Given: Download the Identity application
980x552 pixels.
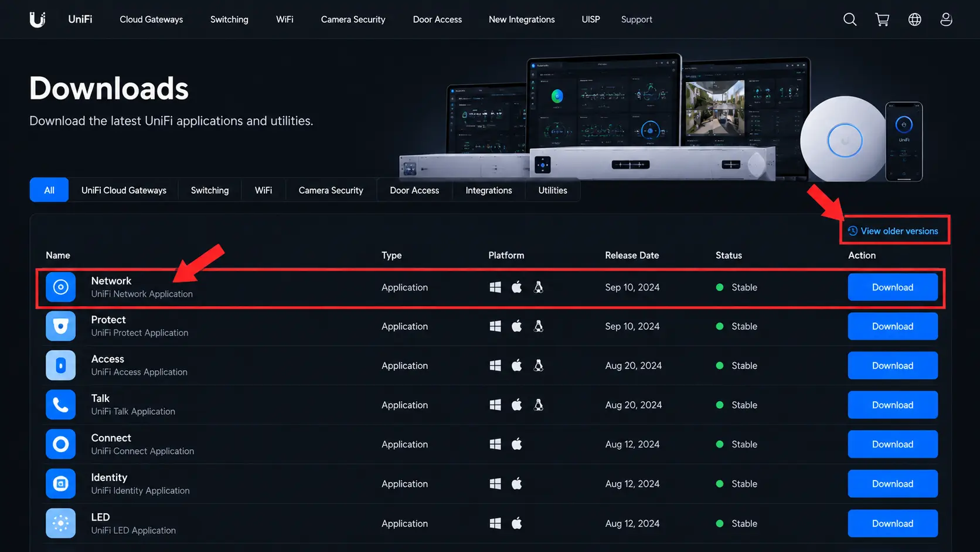Looking at the screenshot, I should tap(893, 483).
